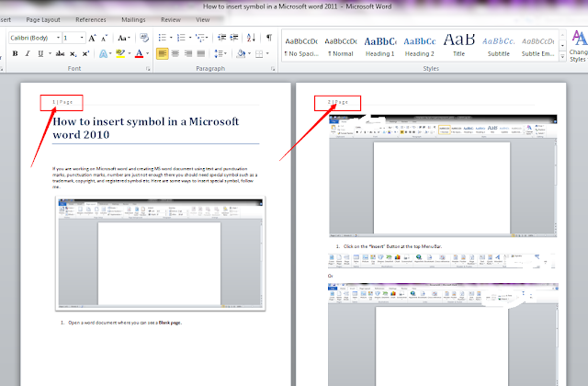
Task: Click the 'Click on the Insert Button' step text
Action: point(392,246)
